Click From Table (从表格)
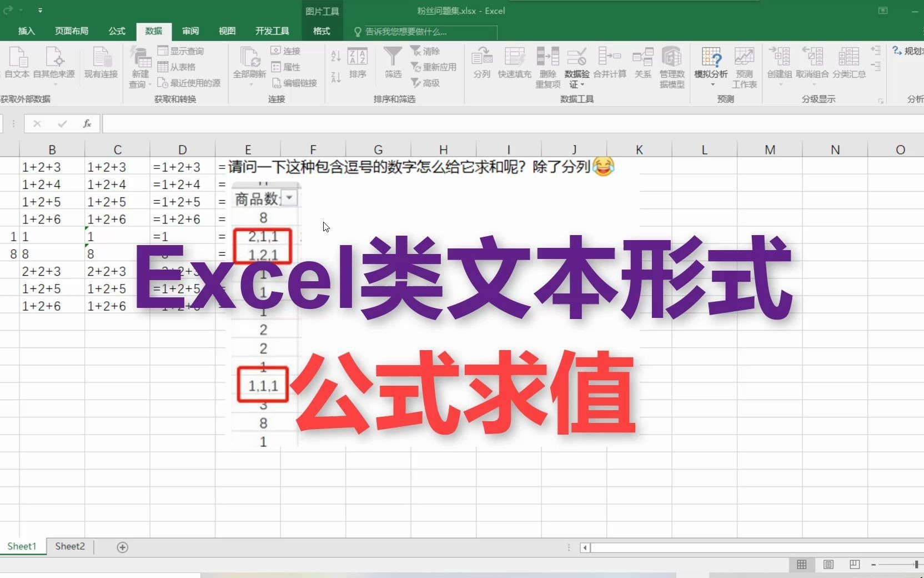The width and height of the screenshot is (924, 578). [177, 67]
